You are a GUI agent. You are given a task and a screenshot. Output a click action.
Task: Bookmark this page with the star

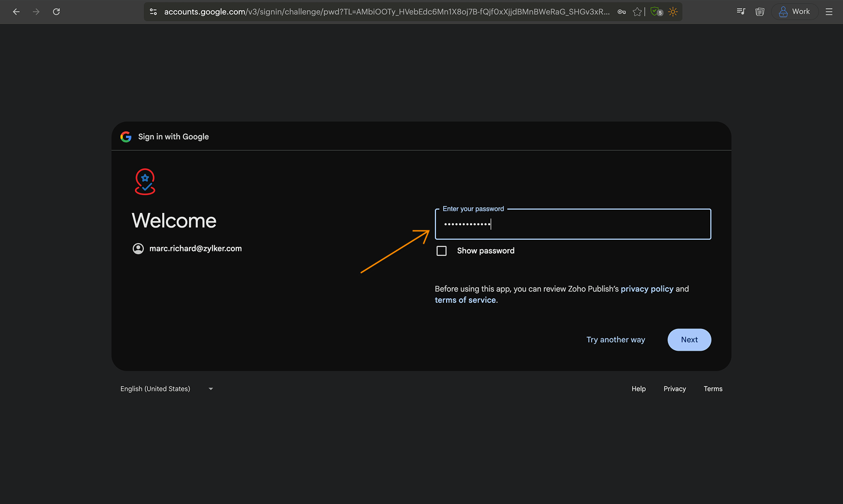click(x=637, y=12)
